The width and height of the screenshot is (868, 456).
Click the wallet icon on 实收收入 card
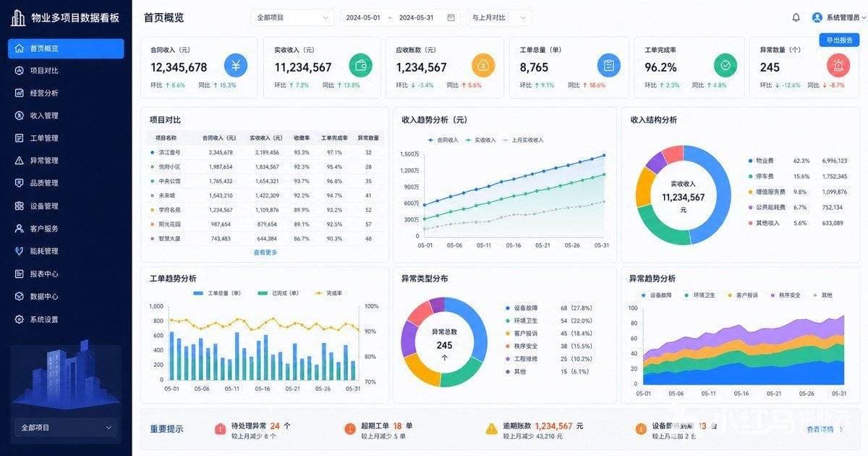pyautogui.click(x=360, y=65)
